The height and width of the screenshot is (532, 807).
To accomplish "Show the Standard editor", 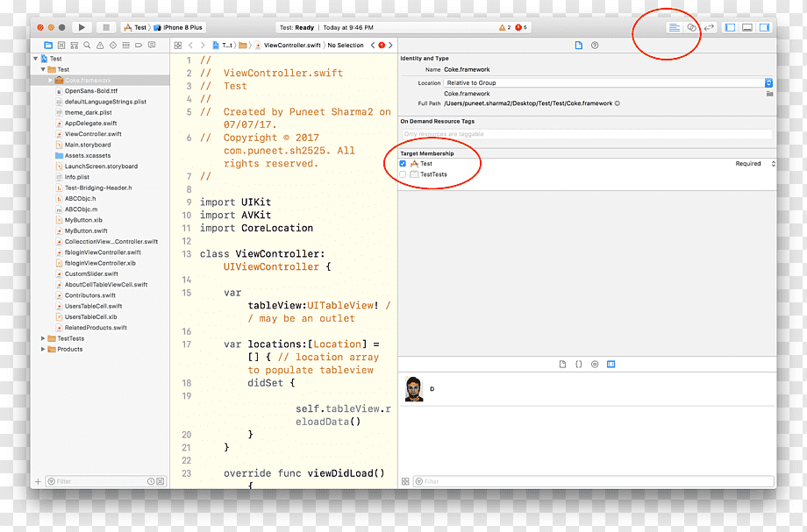I will [675, 28].
